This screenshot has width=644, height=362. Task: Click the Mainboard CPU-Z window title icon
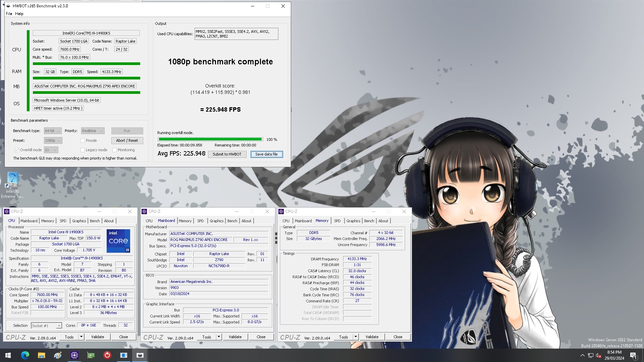coord(145,212)
